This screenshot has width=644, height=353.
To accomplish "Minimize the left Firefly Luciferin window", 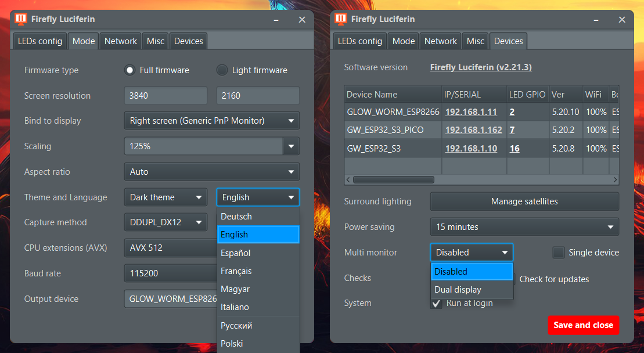I will pos(276,20).
